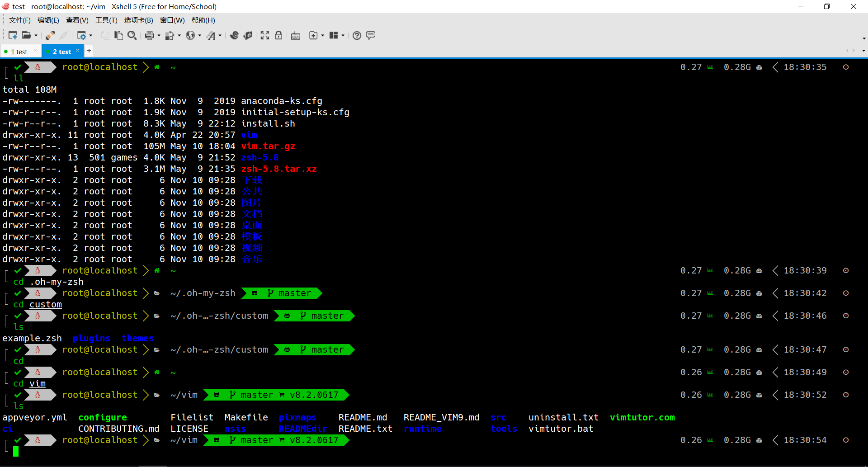Viewport: 868px width, 467px height.
Task: Click the web browser globe icon
Action: pos(190,35)
